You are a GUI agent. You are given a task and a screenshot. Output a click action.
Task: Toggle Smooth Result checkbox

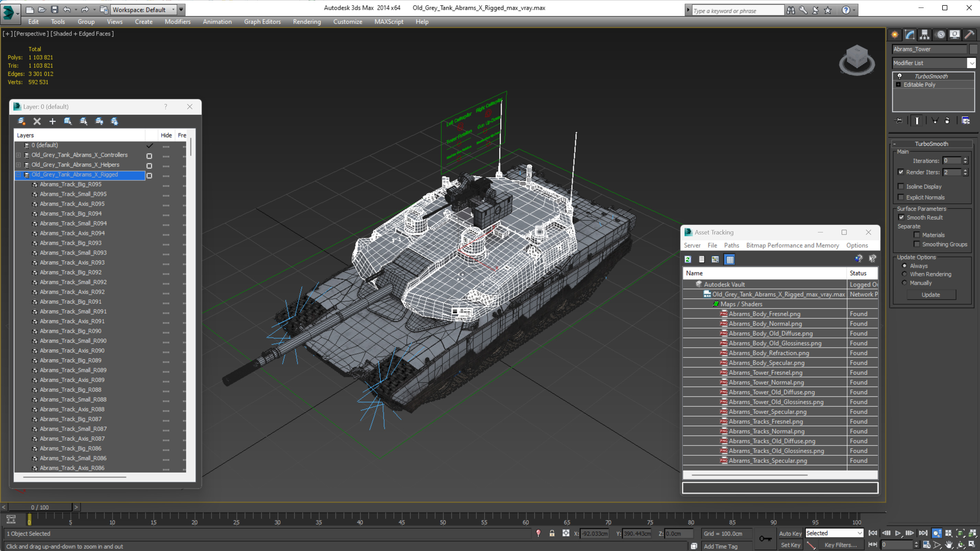pos(901,217)
